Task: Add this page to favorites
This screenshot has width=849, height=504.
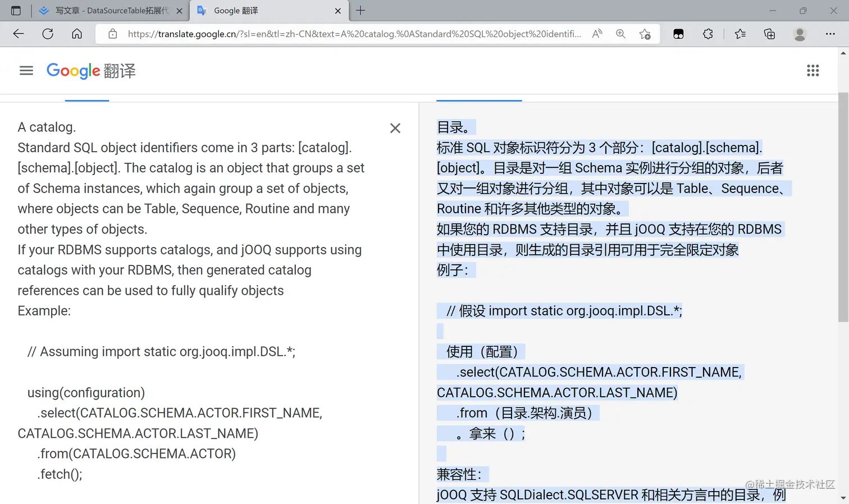Action: 645,34
